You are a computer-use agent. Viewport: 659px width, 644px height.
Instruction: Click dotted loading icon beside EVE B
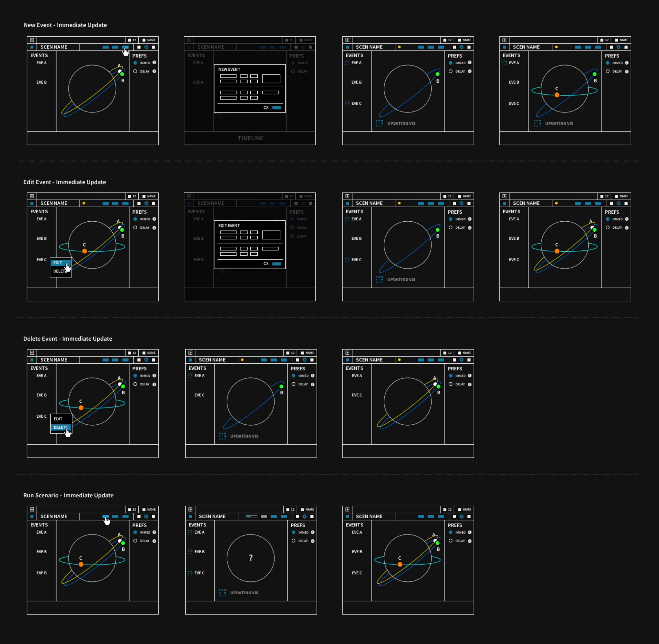pyautogui.click(x=190, y=552)
